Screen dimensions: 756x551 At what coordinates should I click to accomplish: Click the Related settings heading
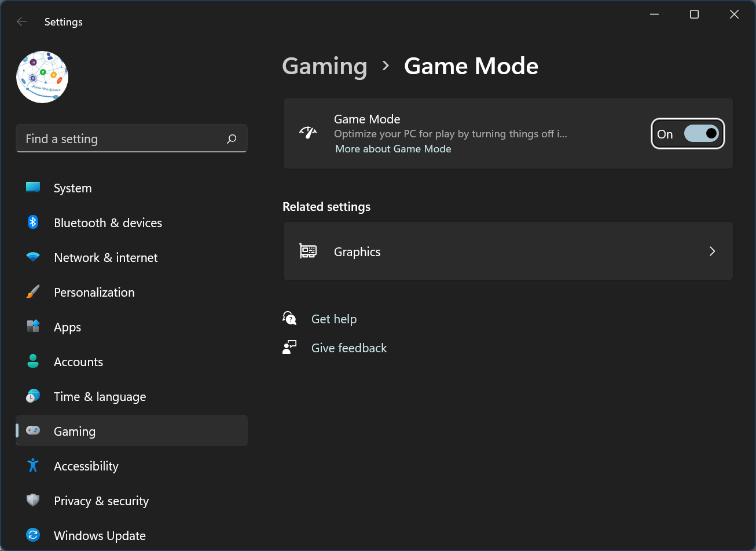326,207
